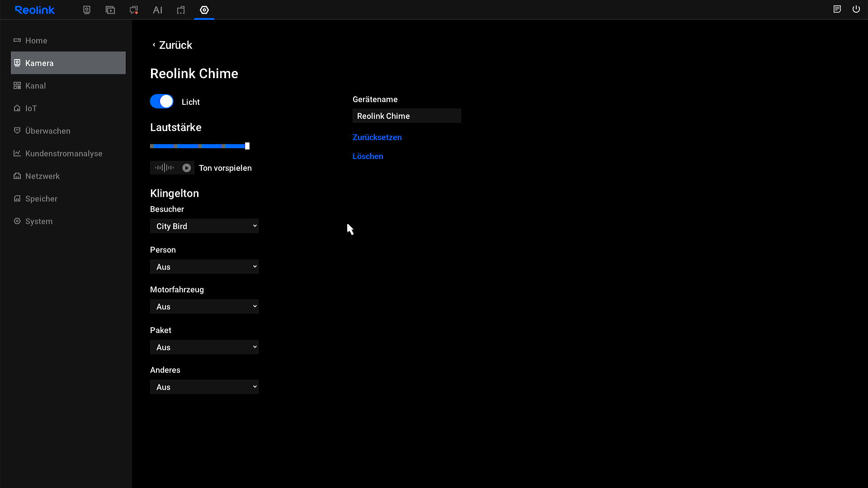Screen dimensions: 868x488
Task: Click the Klingelton section heading
Action: [175, 193]
